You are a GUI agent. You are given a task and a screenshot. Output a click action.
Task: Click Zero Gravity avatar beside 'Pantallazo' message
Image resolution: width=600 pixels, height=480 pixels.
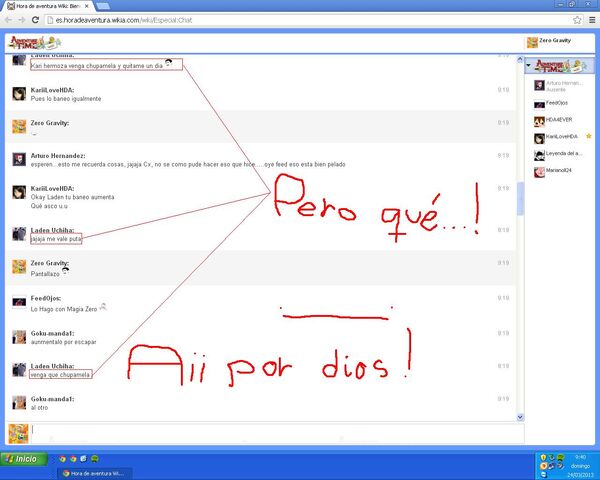coord(19,267)
